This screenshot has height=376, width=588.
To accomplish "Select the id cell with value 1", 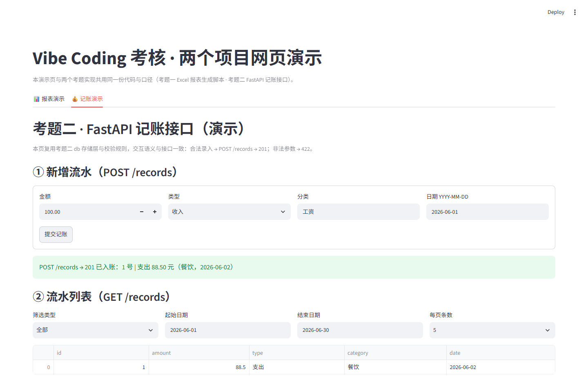I will 101,367.
